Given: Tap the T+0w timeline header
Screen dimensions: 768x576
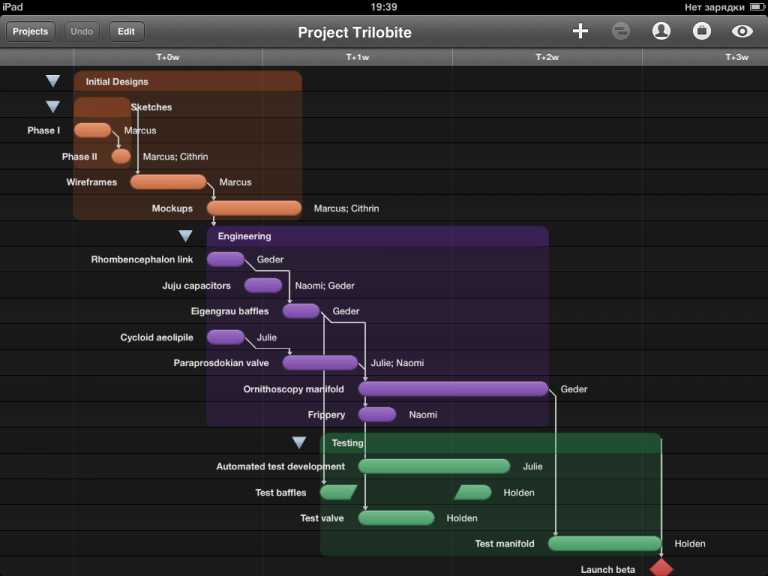Looking at the screenshot, I should (x=168, y=57).
